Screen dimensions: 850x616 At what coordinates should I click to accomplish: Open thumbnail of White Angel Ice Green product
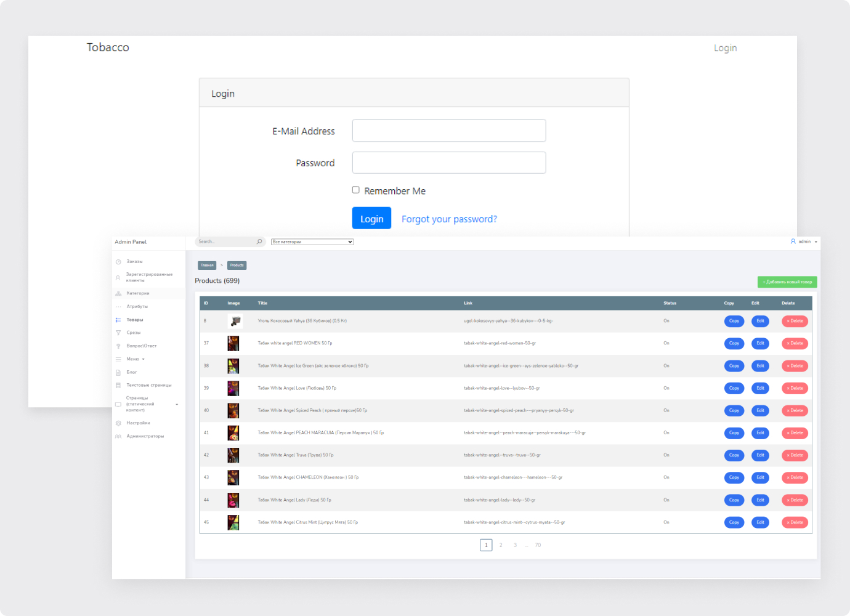point(233,366)
